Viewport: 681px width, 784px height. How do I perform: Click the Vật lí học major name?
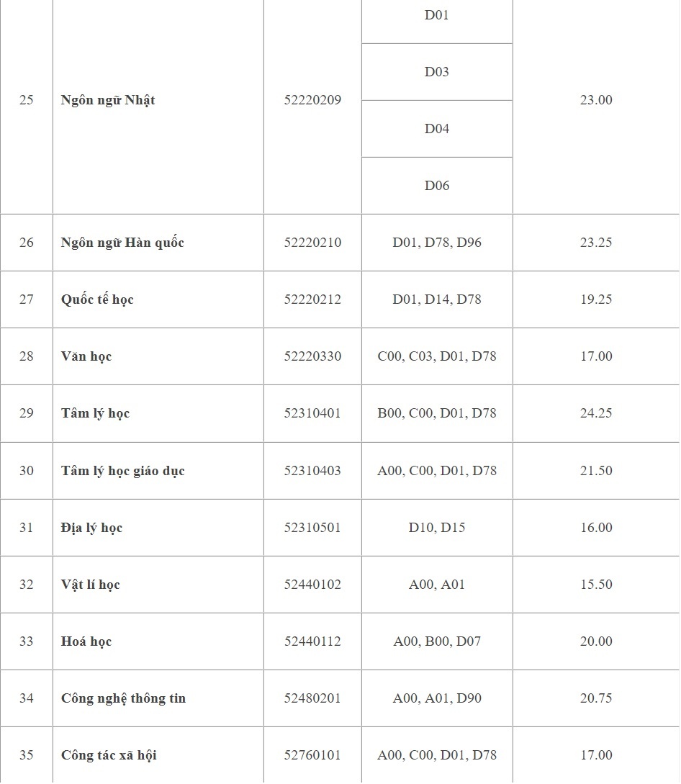point(90,585)
